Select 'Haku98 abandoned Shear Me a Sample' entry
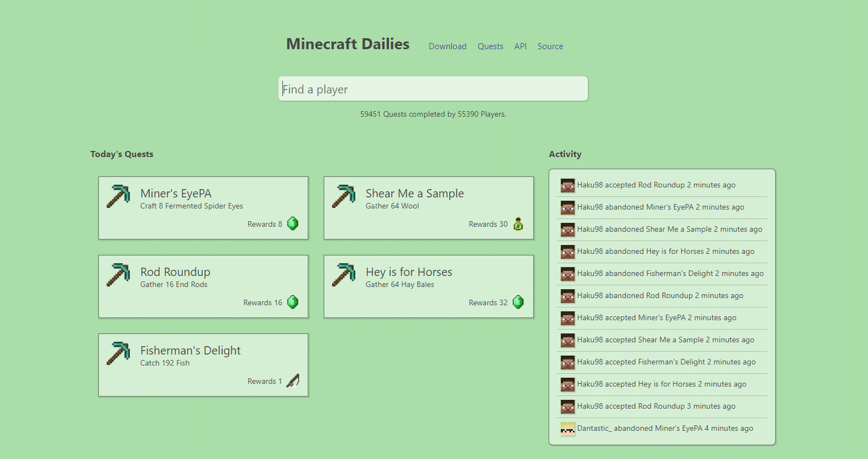 [x=662, y=229]
